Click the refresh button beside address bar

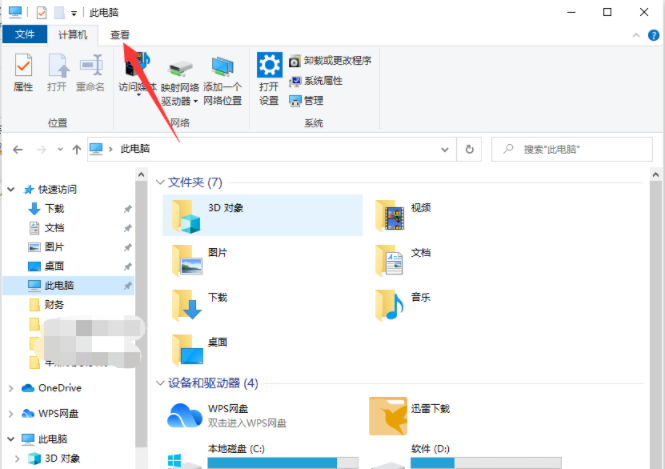(x=470, y=148)
